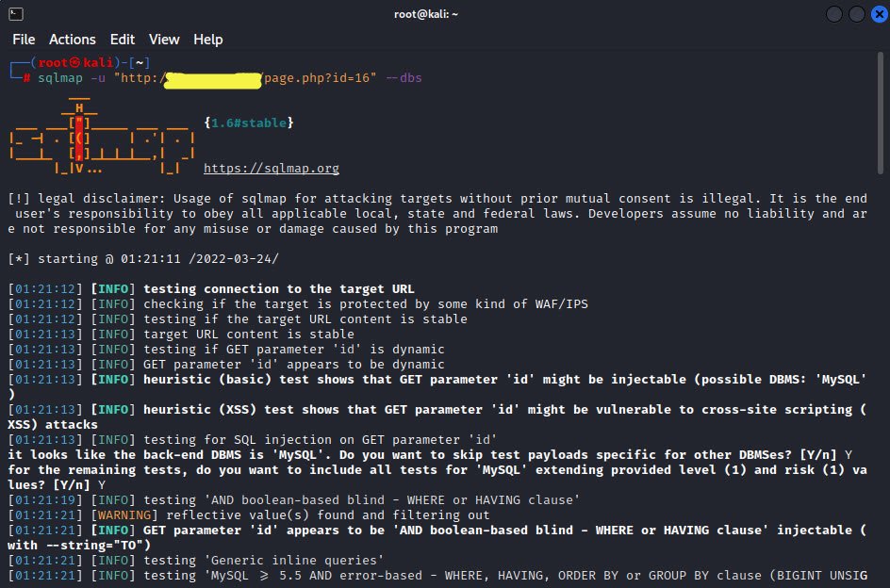Open the Actions menu
Screen dimensions: 890x588
72,40
